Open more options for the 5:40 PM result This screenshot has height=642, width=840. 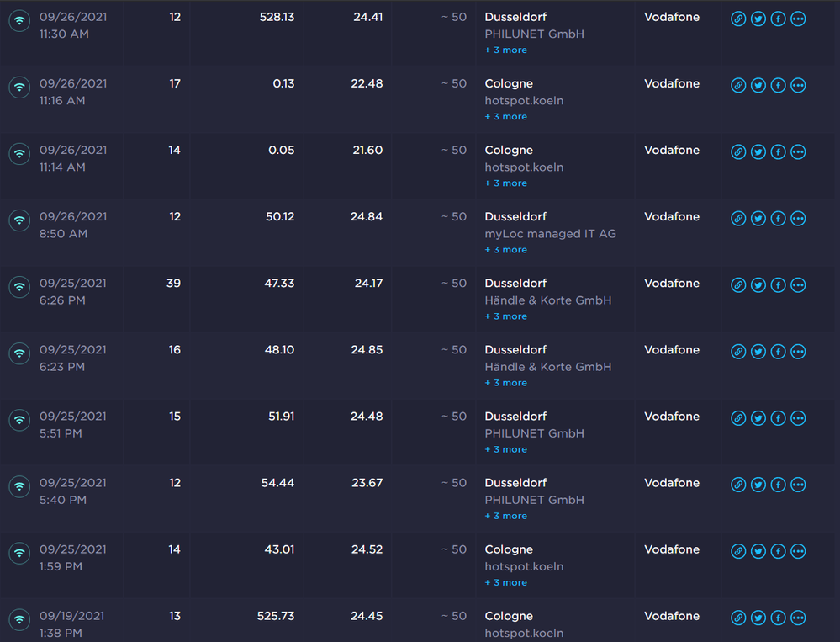click(x=799, y=484)
